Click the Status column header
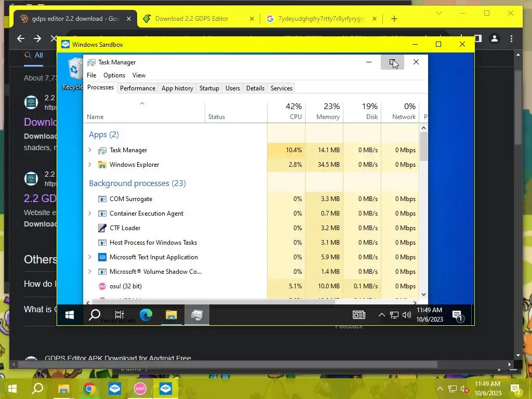Screen dimensions: 532x399 pyautogui.click(x=236, y=111)
